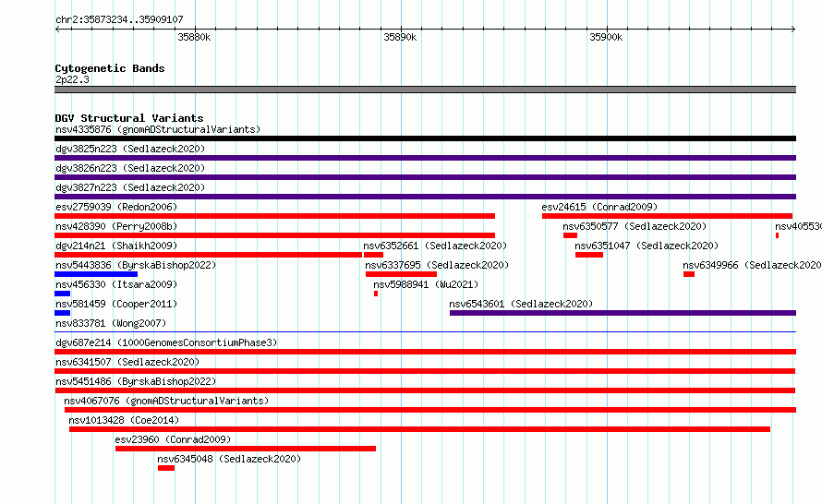
Task: Open the partially visible nsv40553 label
Action: (x=798, y=226)
